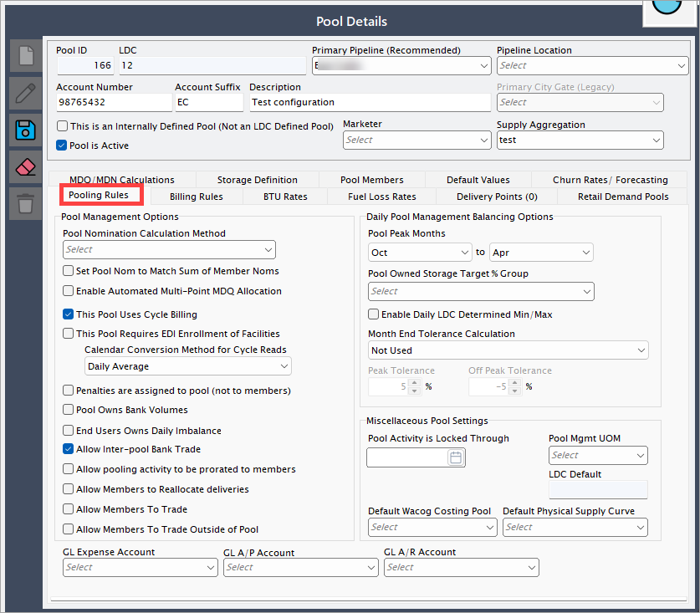Click the Edit pencil icon
This screenshot has width=700, height=613.
(26, 94)
